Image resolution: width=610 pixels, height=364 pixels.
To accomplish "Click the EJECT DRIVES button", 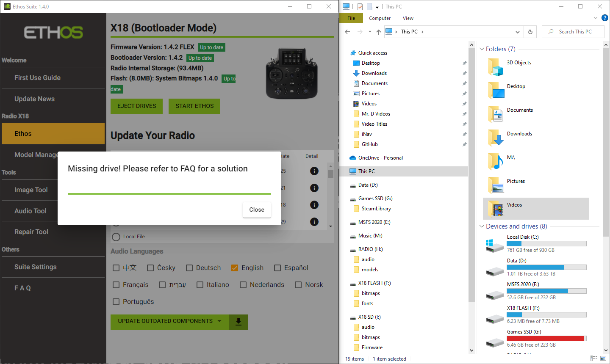I will point(136,106).
